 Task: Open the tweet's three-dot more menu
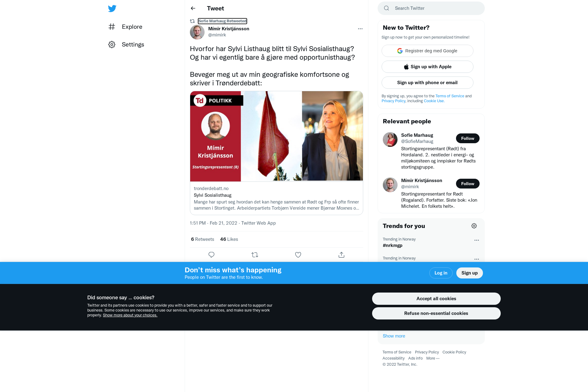pos(360,29)
